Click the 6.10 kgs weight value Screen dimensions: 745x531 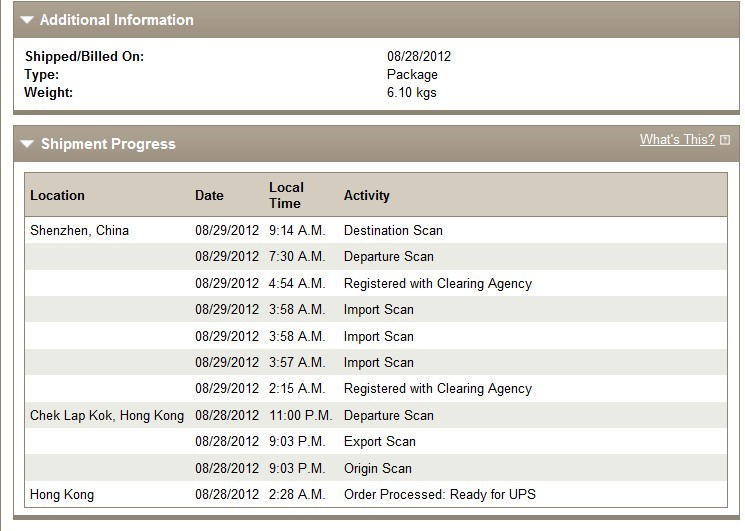pyautogui.click(x=412, y=93)
